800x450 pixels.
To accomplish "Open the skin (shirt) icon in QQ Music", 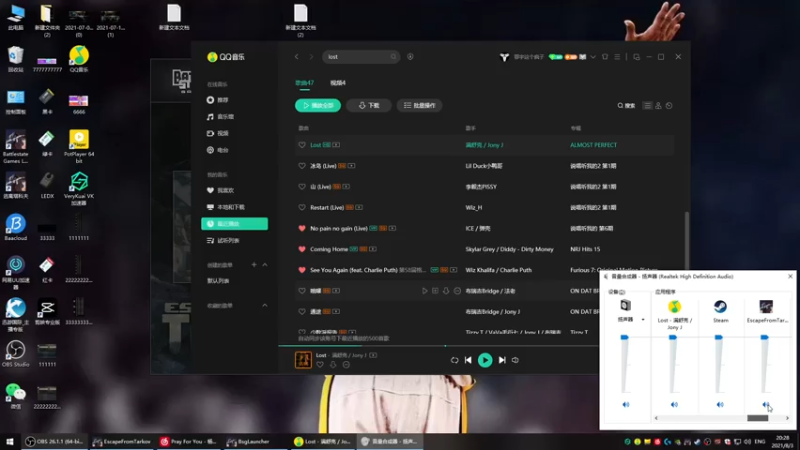I will point(605,57).
